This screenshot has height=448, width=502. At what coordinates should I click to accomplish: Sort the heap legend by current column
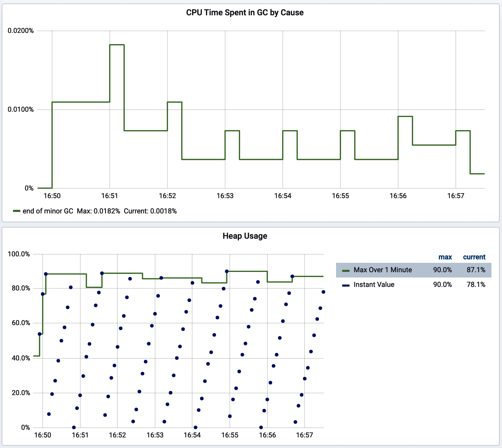474,257
